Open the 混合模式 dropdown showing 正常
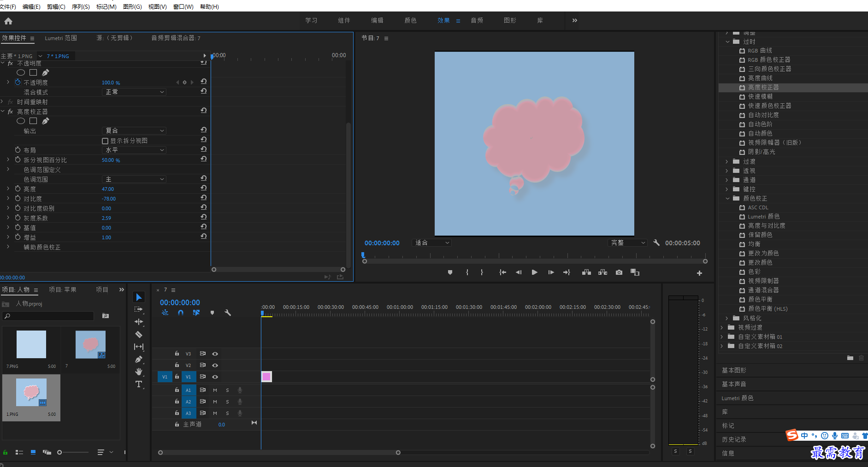Viewport: 868px width, 467px height. pyautogui.click(x=134, y=92)
